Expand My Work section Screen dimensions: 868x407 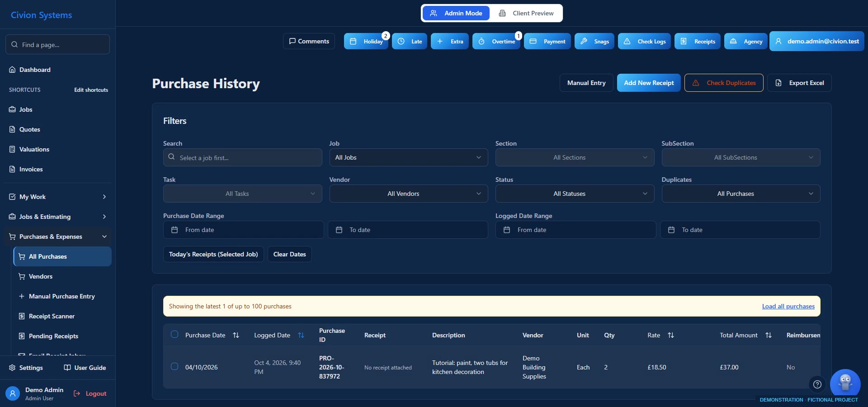[x=57, y=197]
